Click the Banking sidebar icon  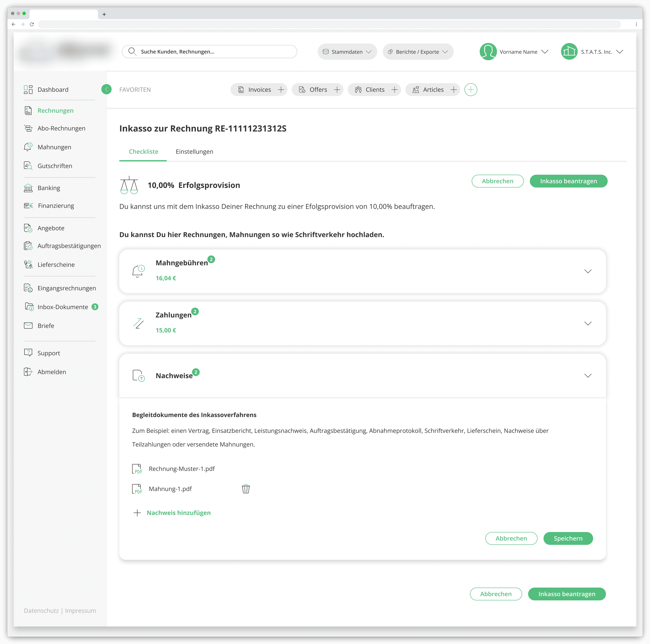pyautogui.click(x=28, y=188)
